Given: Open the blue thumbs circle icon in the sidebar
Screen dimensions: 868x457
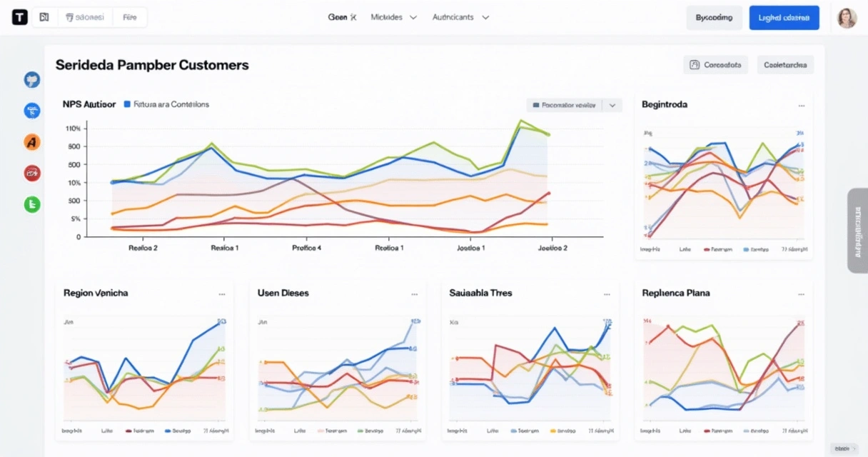Looking at the screenshot, I should pyautogui.click(x=31, y=80).
